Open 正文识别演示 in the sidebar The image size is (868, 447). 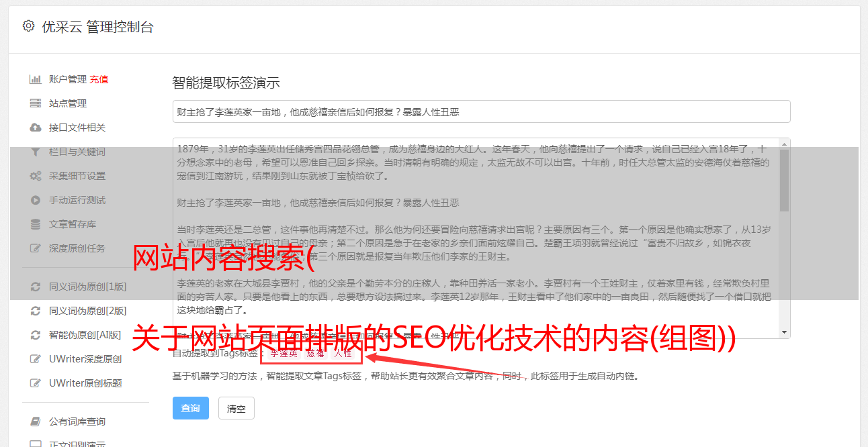coord(77,444)
